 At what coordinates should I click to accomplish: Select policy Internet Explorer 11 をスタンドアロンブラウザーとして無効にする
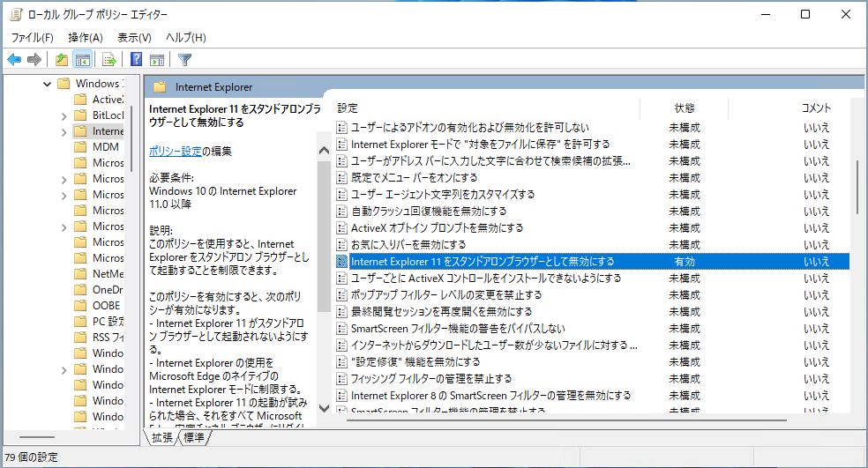tap(483, 262)
